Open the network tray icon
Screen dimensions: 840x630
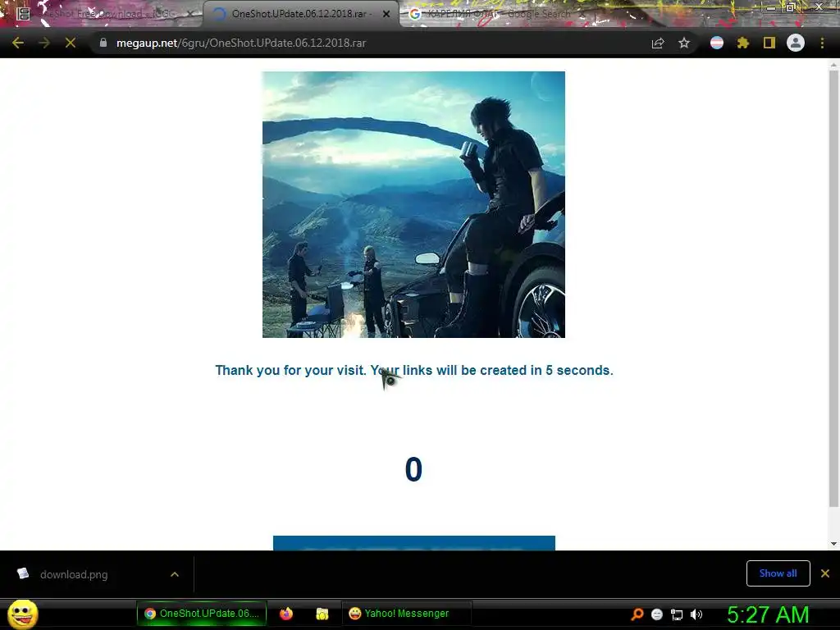click(x=677, y=614)
